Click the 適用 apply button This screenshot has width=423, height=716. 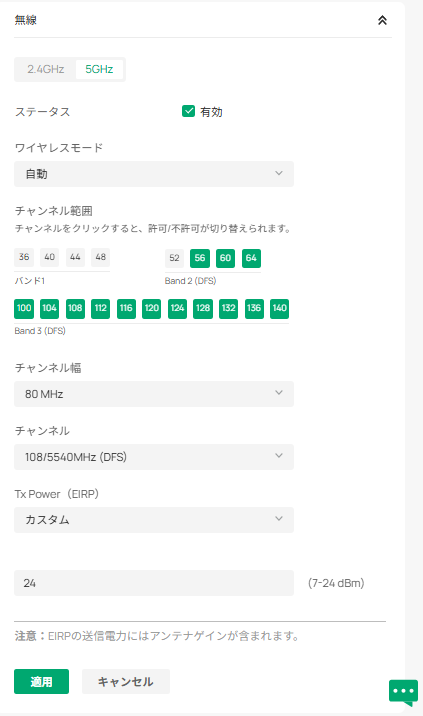point(42,682)
